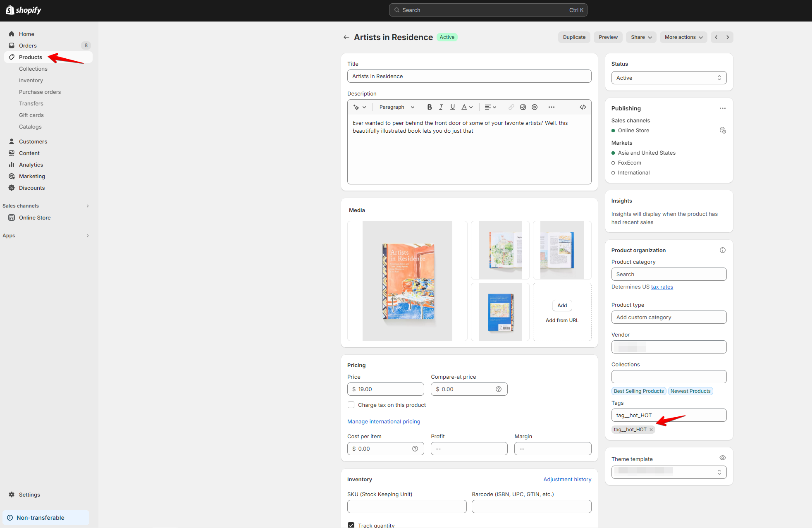Image resolution: width=812 pixels, height=528 pixels.
Task: Click the Cost per item help icon
Action: tap(415, 449)
